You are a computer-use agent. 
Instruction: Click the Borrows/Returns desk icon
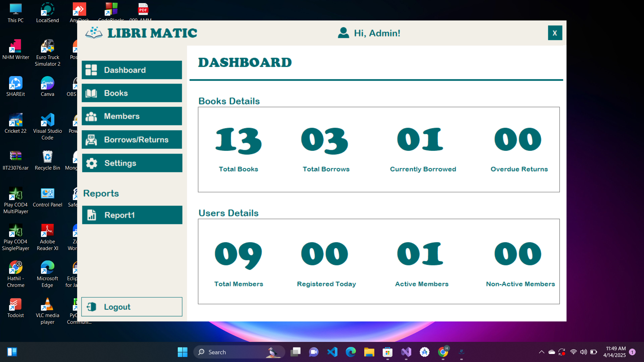[91, 140]
